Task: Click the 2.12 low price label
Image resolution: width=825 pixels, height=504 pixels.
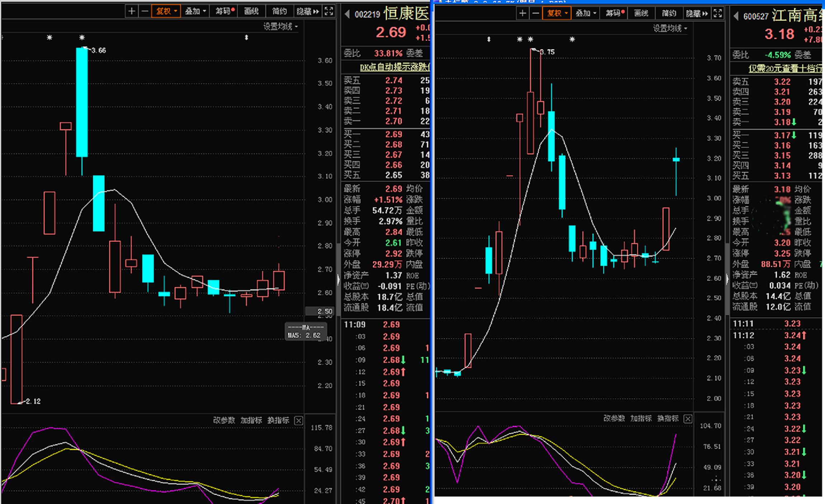Action: pos(33,401)
